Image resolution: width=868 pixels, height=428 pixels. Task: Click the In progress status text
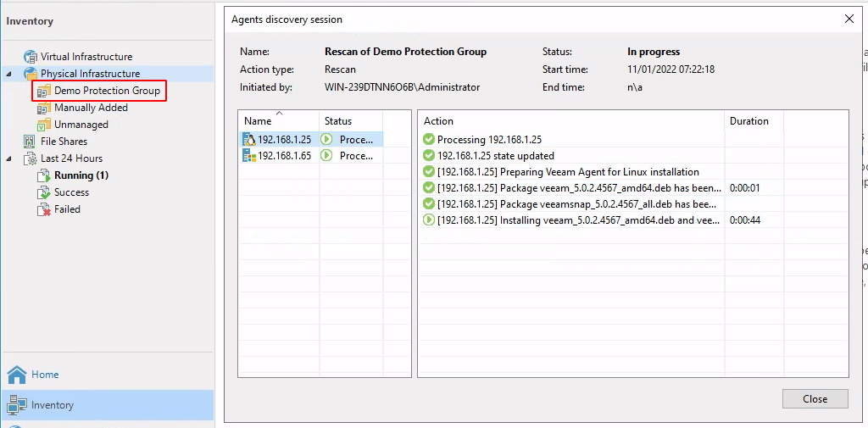(654, 52)
